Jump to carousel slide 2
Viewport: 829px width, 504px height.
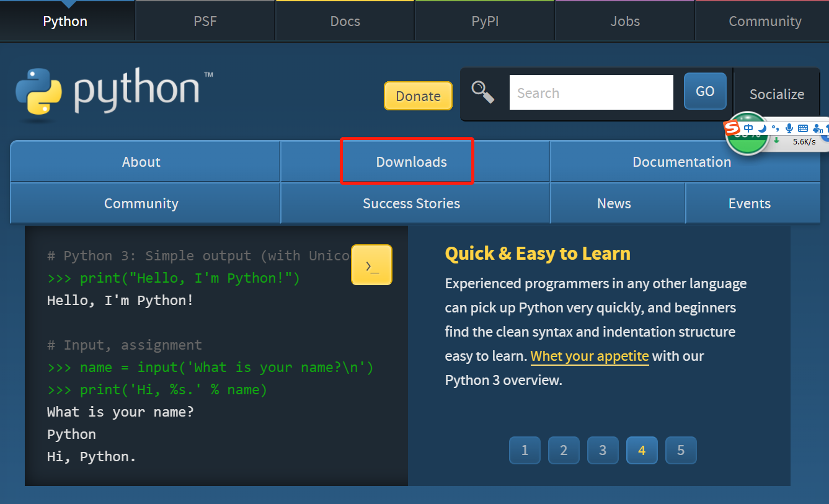(564, 450)
